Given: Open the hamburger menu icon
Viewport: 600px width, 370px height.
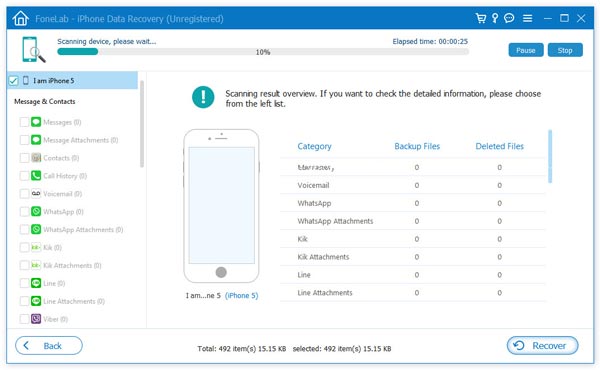Looking at the screenshot, I should click(x=527, y=18).
